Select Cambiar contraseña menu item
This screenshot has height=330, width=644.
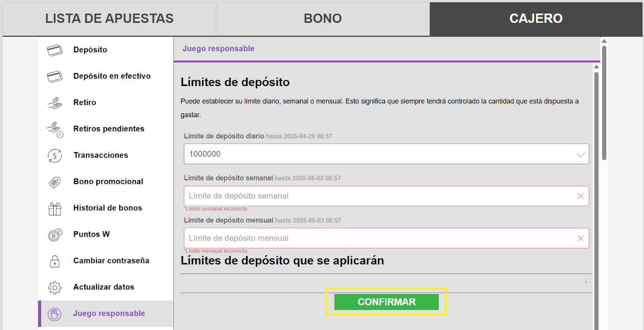(x=106, y=261)
